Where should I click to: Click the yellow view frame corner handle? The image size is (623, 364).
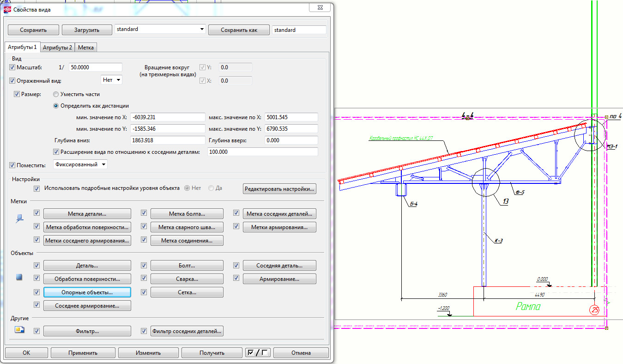(x=606, y=116)
